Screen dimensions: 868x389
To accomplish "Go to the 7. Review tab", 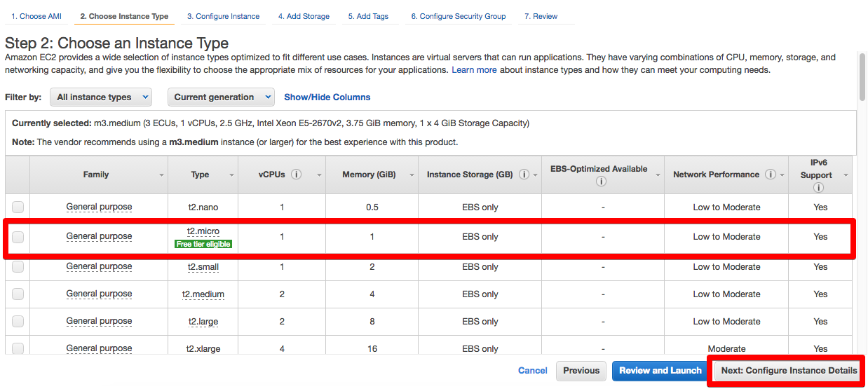I will click(541, 16).
